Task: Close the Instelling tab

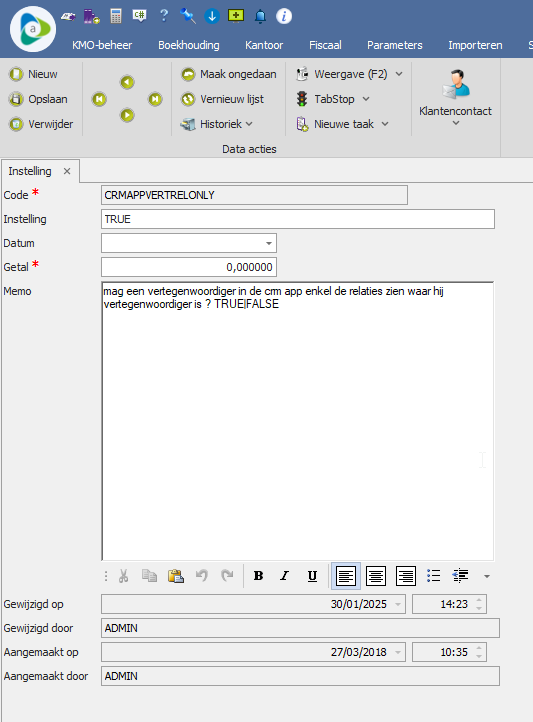Action: click(67, 171)
